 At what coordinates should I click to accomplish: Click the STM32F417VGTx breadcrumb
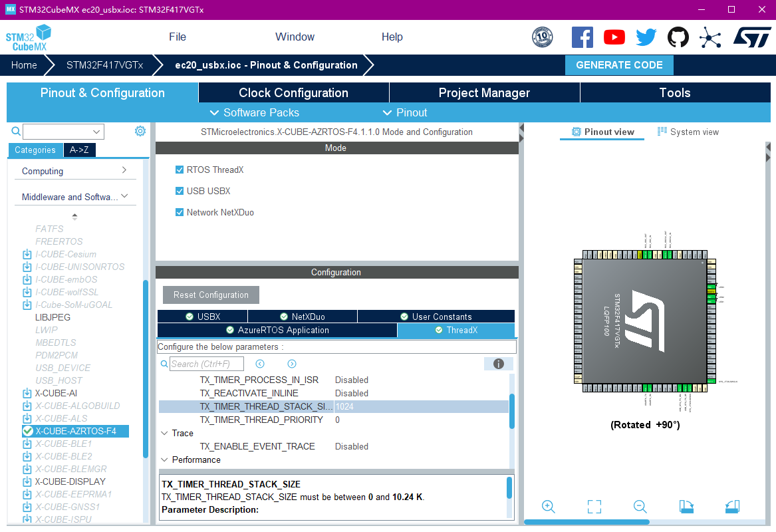point(104,65)
